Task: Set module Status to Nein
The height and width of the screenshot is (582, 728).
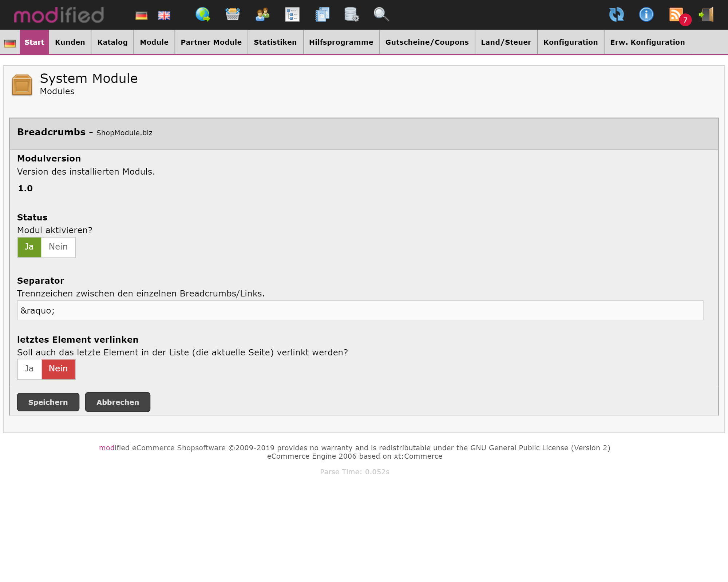Action: click(x=58, y=247)
